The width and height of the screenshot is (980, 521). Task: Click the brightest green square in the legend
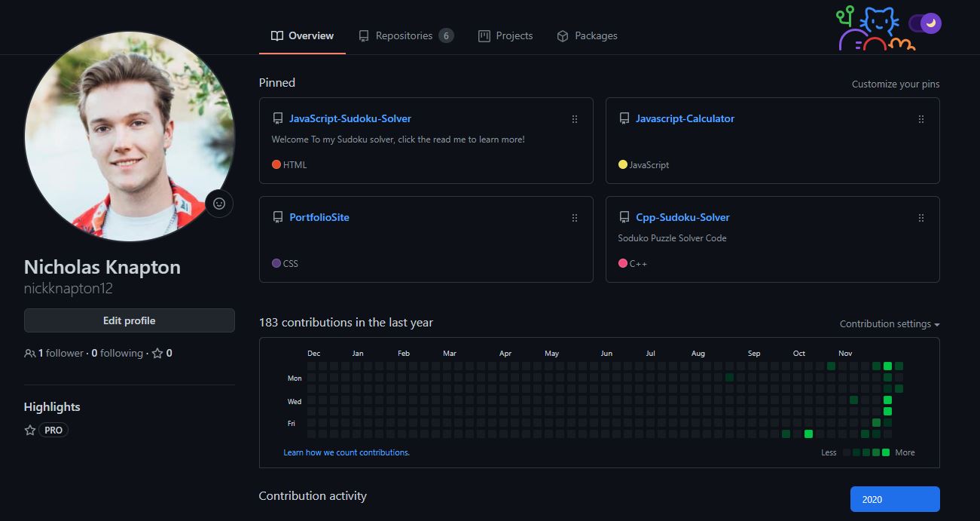(x=886, y=452)
